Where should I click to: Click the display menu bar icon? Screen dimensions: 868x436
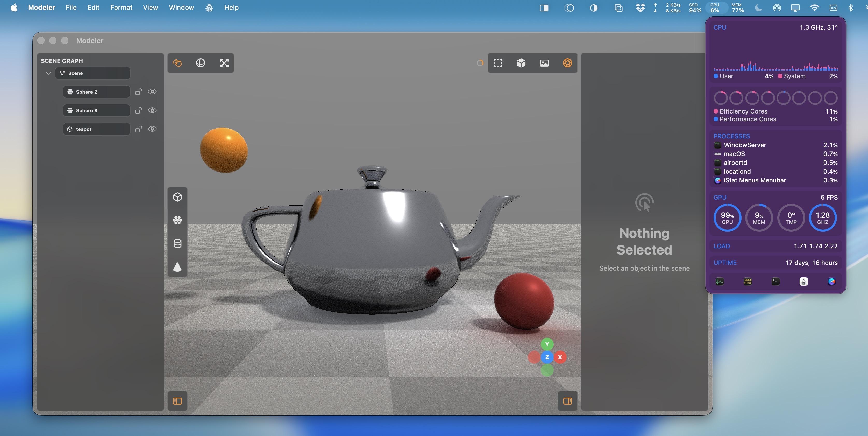tap(795, 8)
